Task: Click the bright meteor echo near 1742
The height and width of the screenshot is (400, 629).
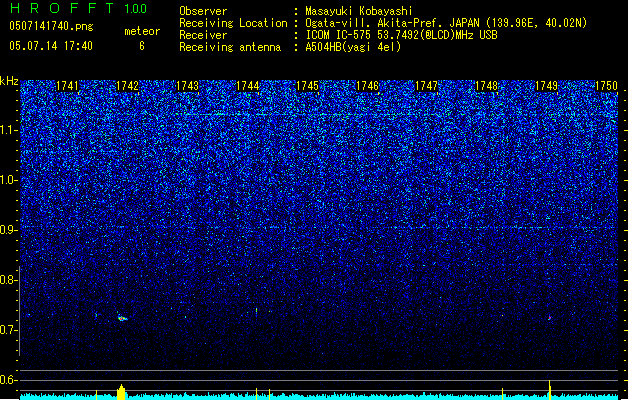Action: point(122,318)
